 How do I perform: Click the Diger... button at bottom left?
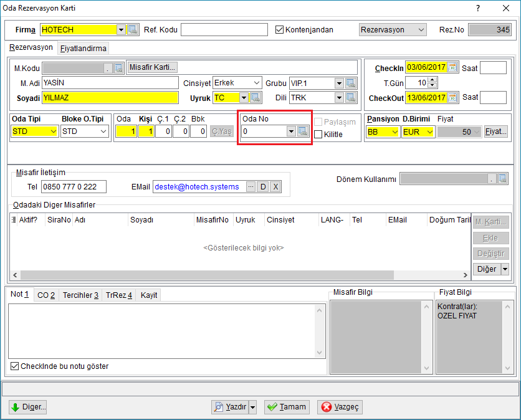click(x=28, y=407)
